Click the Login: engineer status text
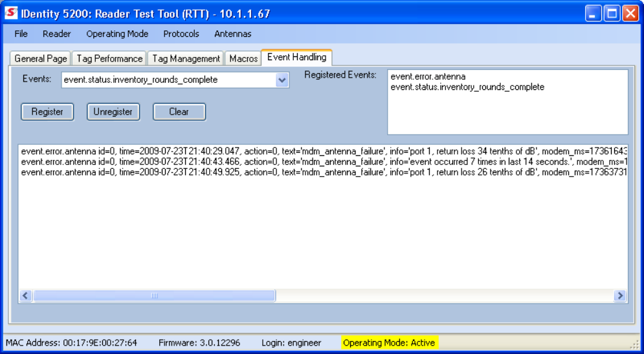 point(291,342)
